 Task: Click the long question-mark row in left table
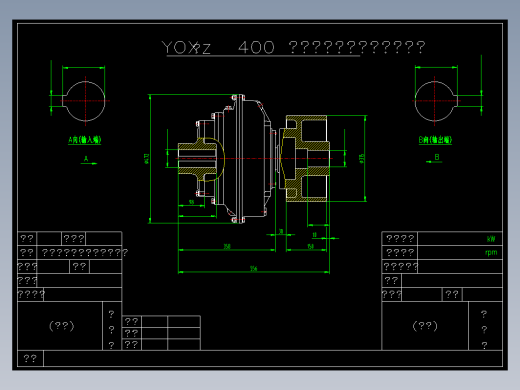pos(85,253)
